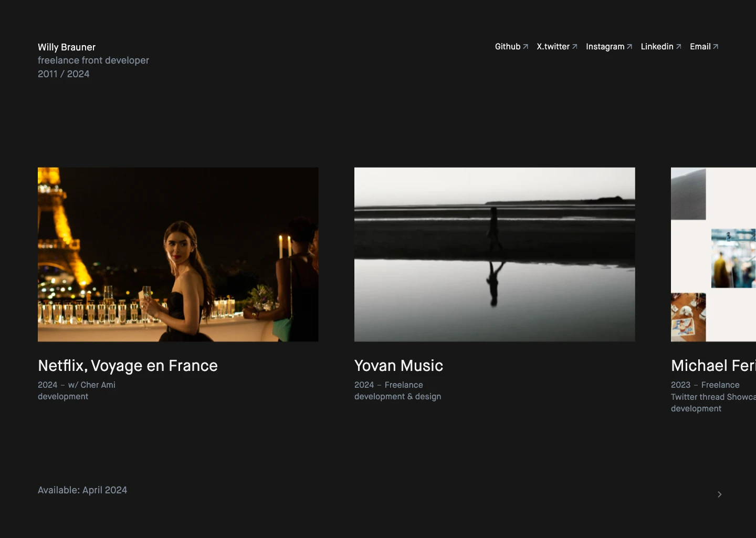
Task: Select the 'Yovan Music' project title
Action: tap(398, 366)
